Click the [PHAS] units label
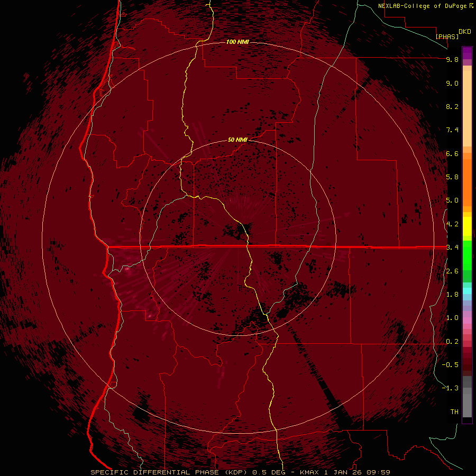 pyautogui.click(x=447, y=36)
